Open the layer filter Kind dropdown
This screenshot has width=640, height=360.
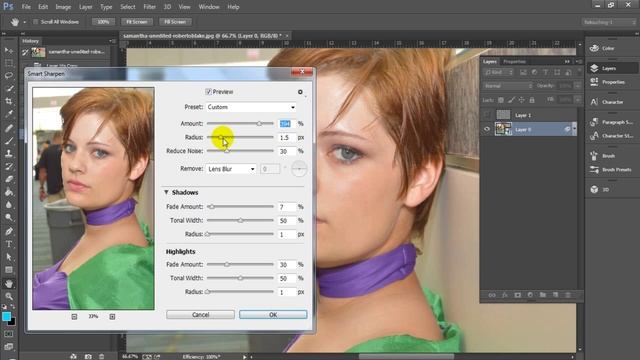[498, 72]
